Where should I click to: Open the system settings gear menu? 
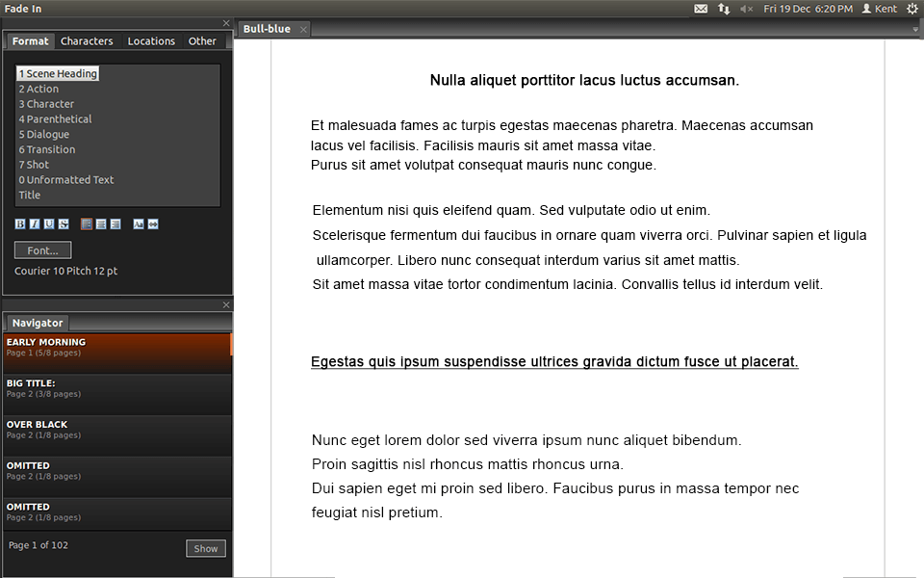912,9
